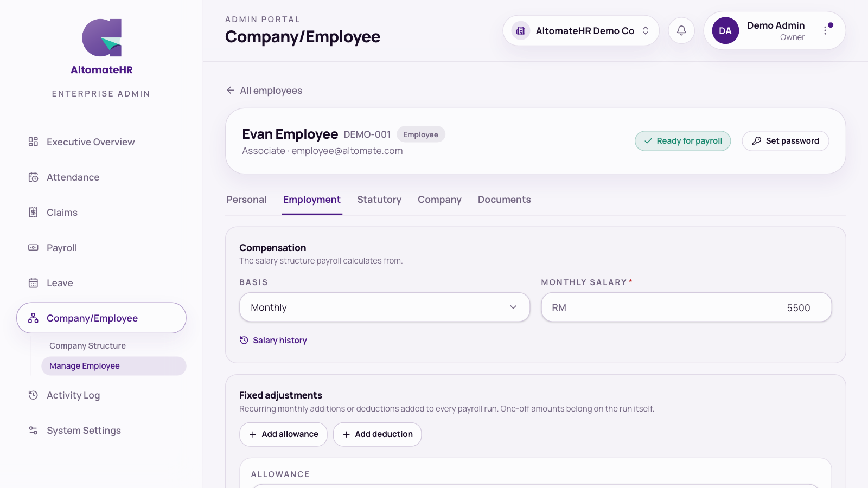Select Manage Employee submenu item
This screenshot has height=488, width=868.
click(x=113, y=366)
